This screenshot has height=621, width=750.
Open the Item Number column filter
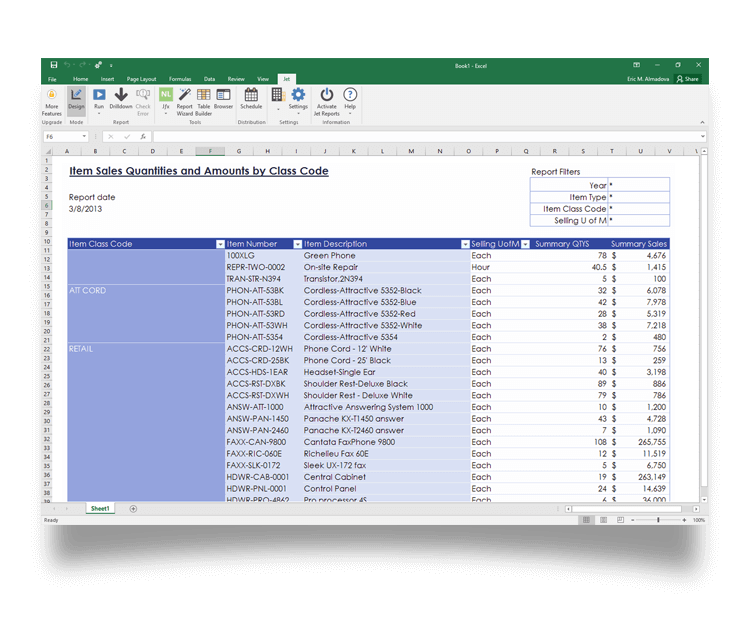point(297,244)
